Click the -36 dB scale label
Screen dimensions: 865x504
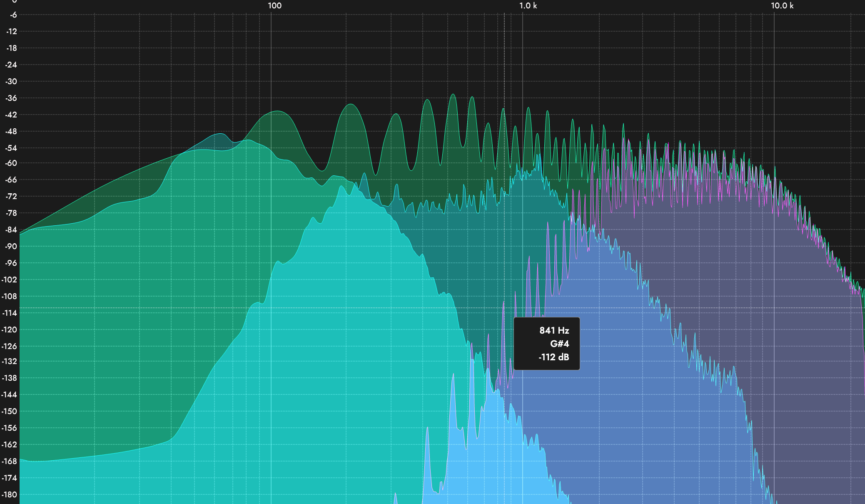click(x=11, y=98)
